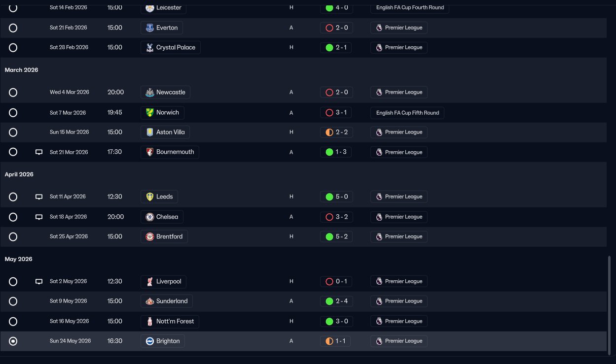Click the Brighton team name button
This screenshot has height=364, width=616.
(163, 341)
